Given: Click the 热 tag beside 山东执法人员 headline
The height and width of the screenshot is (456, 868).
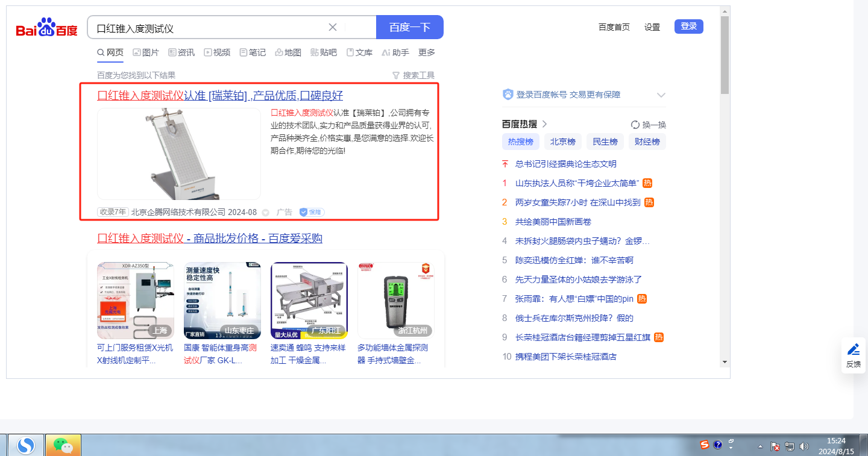Looking at the screenshot, I should coord(647,183).
